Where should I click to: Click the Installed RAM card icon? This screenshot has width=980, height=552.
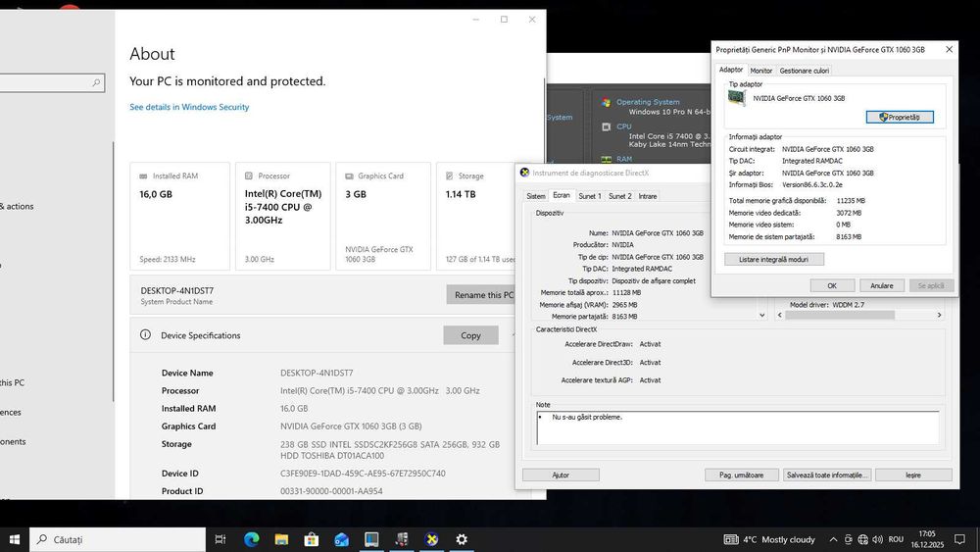143,176
